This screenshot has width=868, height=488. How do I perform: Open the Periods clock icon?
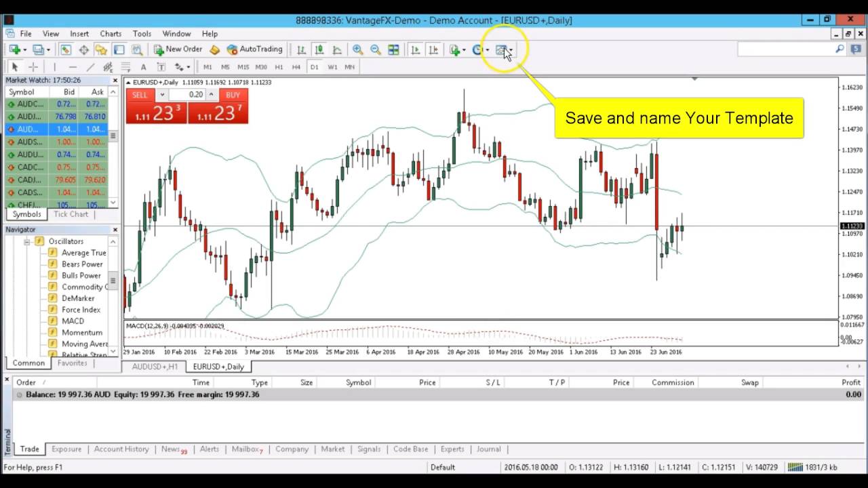click(x=477, y=49)
